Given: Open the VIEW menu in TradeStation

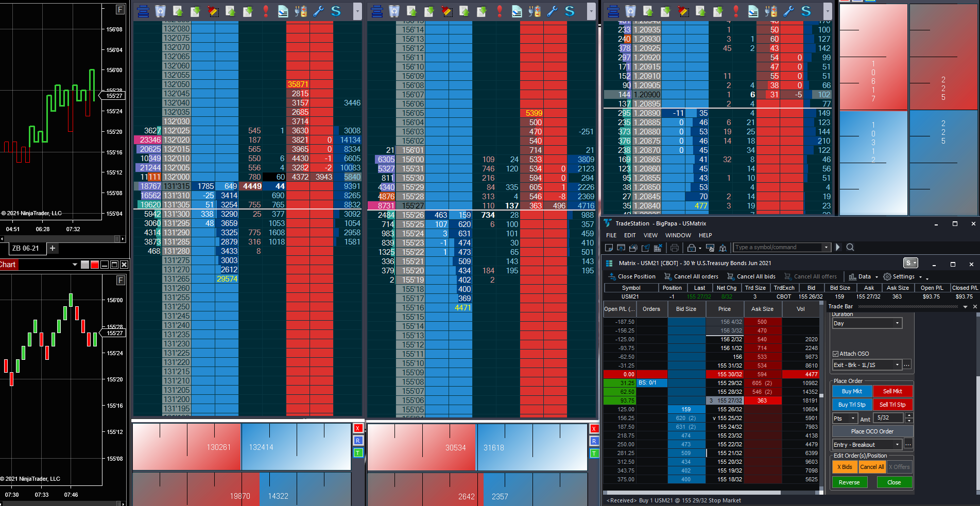Looking at the screenshot, I should click(650, 235).
